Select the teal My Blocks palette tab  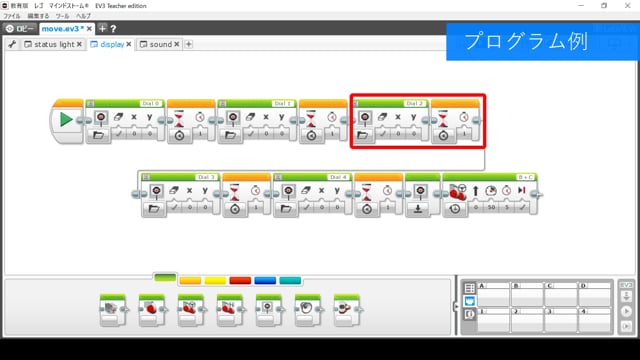pos(290,280)
